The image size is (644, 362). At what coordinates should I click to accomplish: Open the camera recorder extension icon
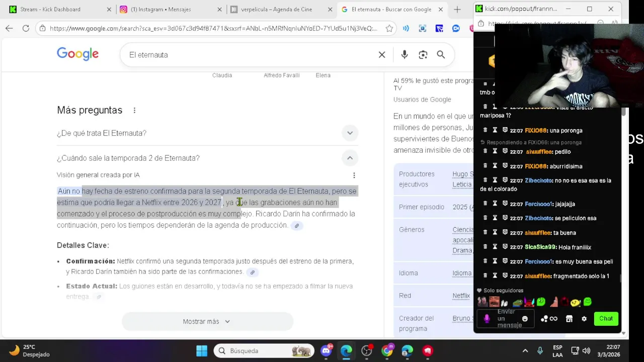pyautogui.click(x=456, y=29)
